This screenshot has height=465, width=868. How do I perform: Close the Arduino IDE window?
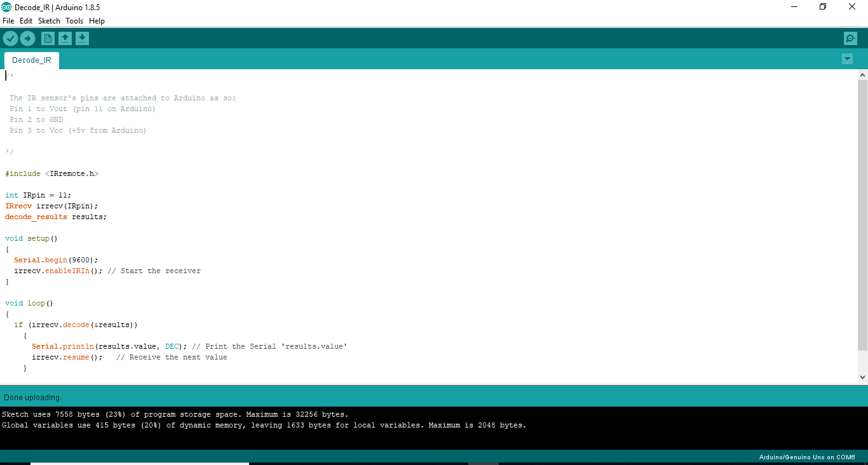pyautogui.click(x=852, y=7)
